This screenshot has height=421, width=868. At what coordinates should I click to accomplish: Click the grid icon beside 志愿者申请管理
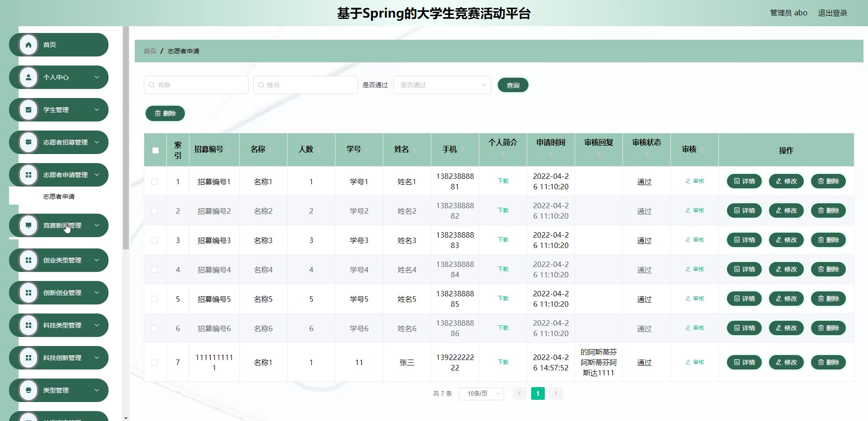(x=28, y=175)
